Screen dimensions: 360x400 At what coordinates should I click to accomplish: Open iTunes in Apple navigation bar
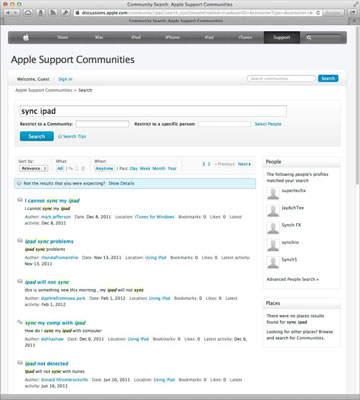point(245,37)
